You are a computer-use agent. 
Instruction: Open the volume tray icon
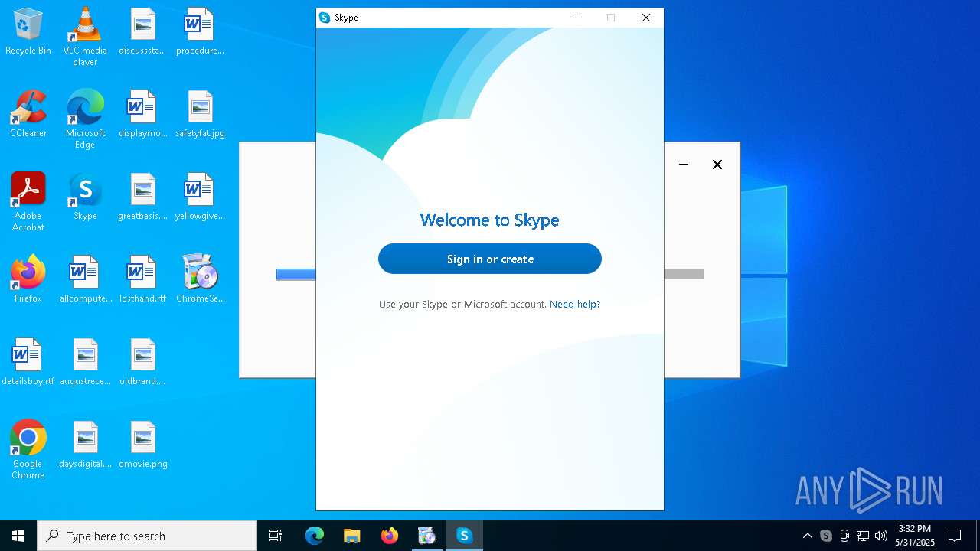pos(881,536)
